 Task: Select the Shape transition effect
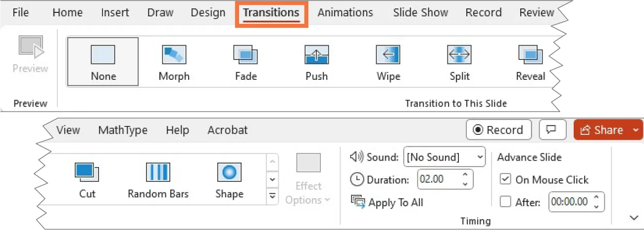point(229,180)
